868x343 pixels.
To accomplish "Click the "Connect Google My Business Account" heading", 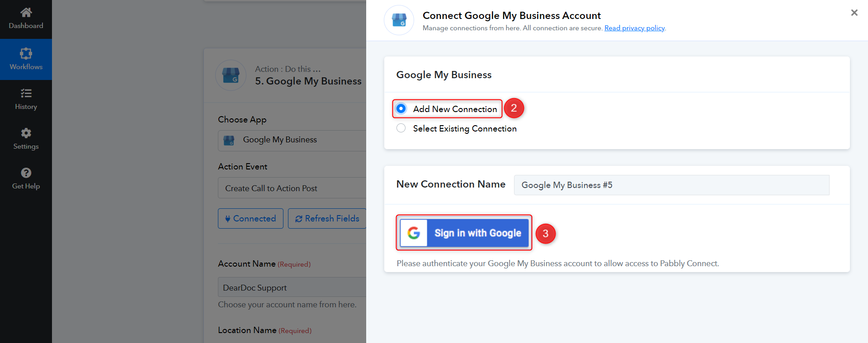I will click(512, 16).
